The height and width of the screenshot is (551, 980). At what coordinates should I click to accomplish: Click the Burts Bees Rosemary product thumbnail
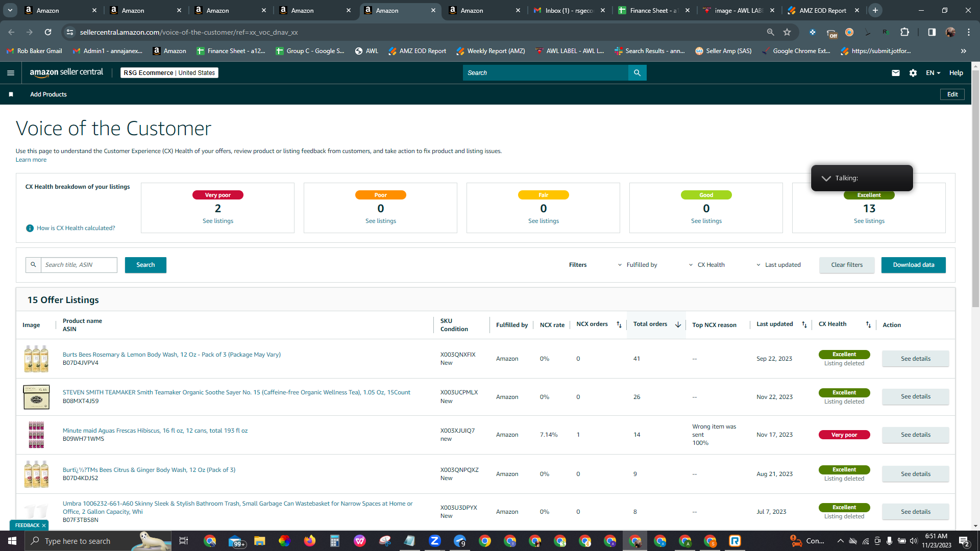36,359
